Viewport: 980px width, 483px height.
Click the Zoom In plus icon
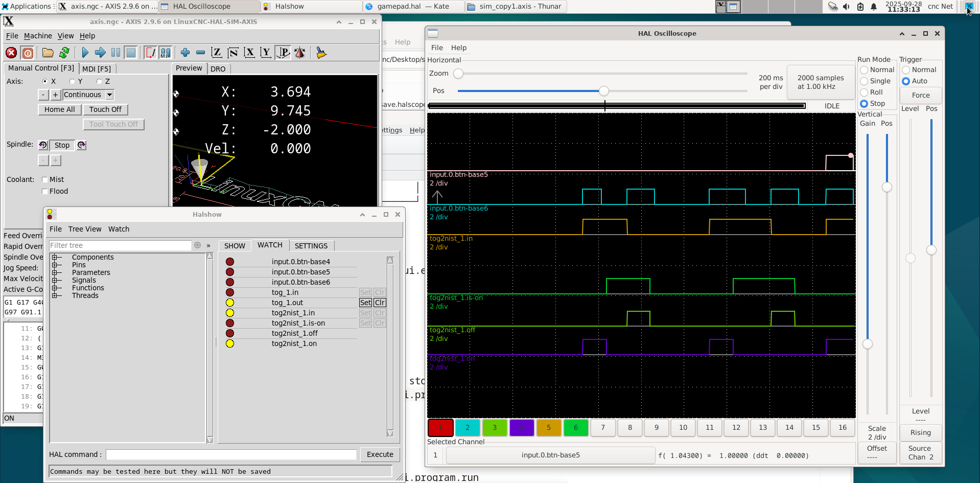[185, 53]
